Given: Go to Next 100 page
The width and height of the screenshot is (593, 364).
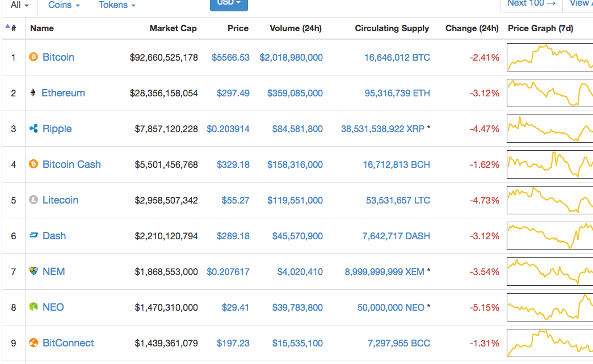Looking at the screenshot, I should 531,3.
